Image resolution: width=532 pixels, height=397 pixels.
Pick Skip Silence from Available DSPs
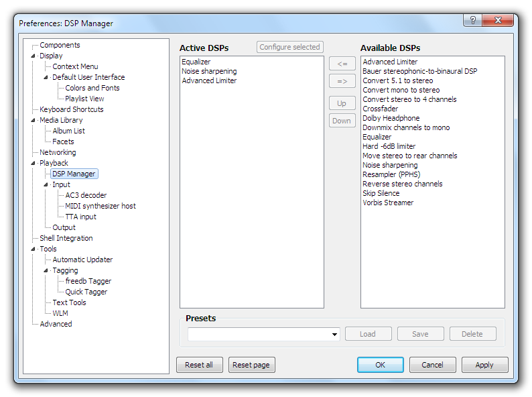click(381, 193)
